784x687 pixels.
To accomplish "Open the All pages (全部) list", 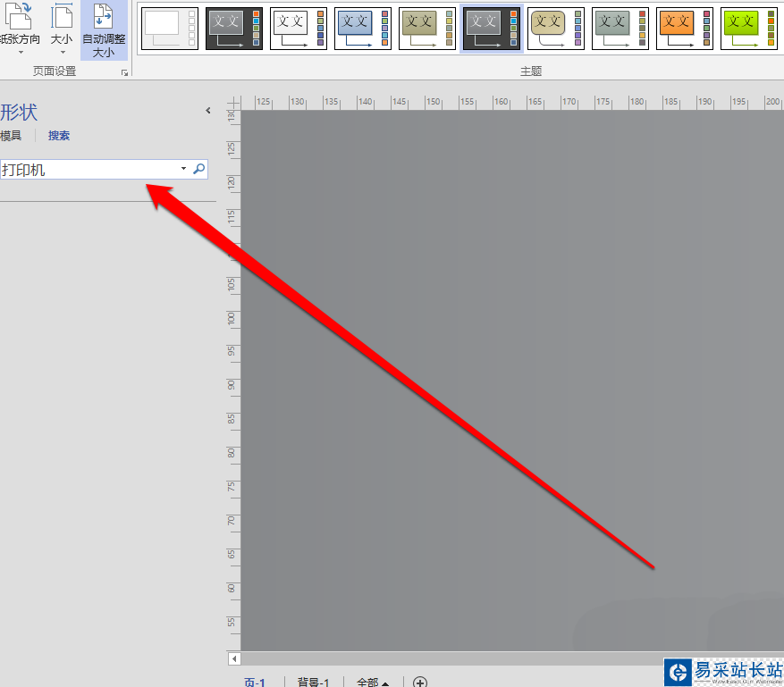I will point(373,682).
